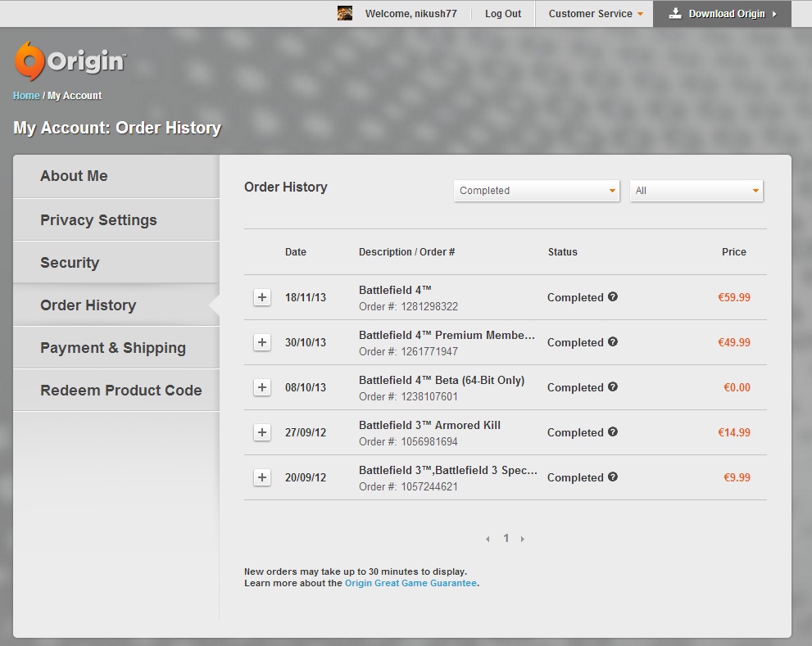812x646 pixels.
Task: Click the download icon in Download Origin button
Action: pyautogui.click(x=675, y=13)
